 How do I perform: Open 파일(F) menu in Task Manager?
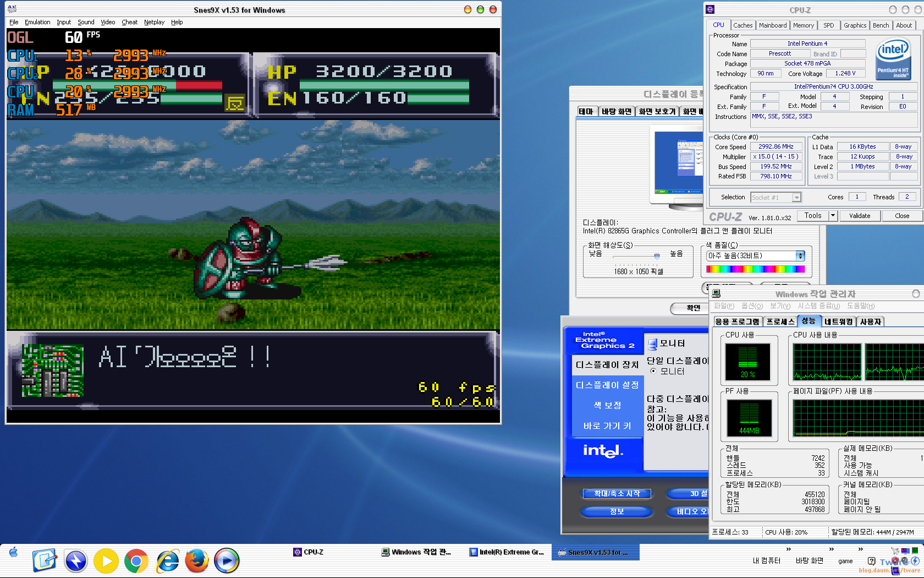point(724,306)
